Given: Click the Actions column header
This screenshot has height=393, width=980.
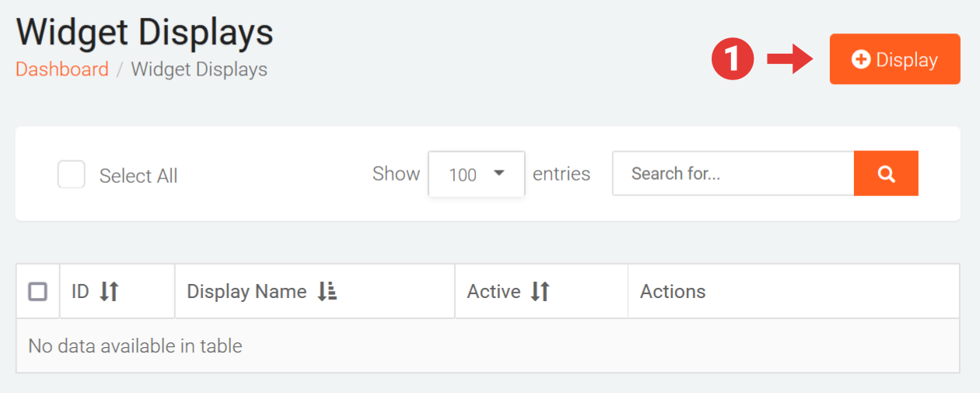Looking at the screenshot, I should (673, 292).
